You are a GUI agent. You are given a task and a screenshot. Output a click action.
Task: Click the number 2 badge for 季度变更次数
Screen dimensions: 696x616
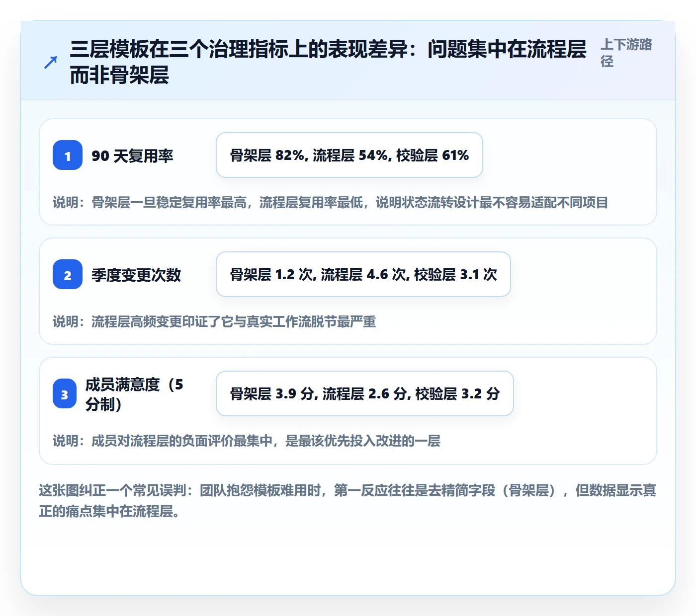click(x=68, y=274)
